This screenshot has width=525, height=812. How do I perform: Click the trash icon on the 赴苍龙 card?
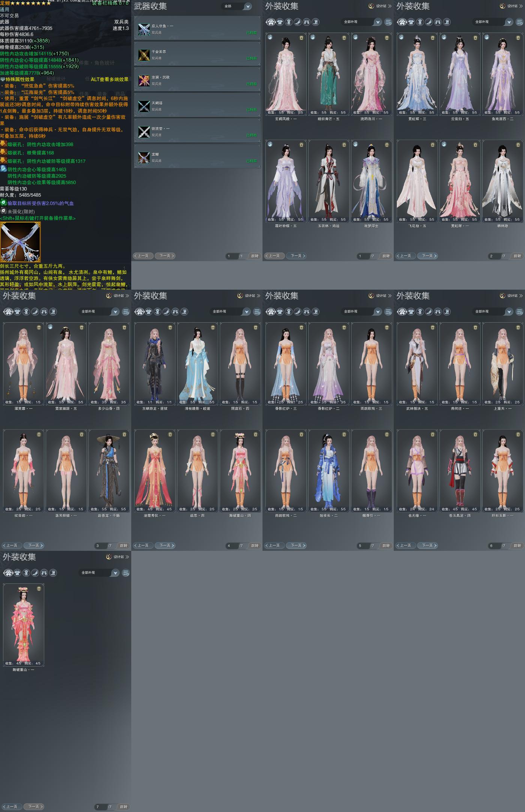click(x=124, y=435)
